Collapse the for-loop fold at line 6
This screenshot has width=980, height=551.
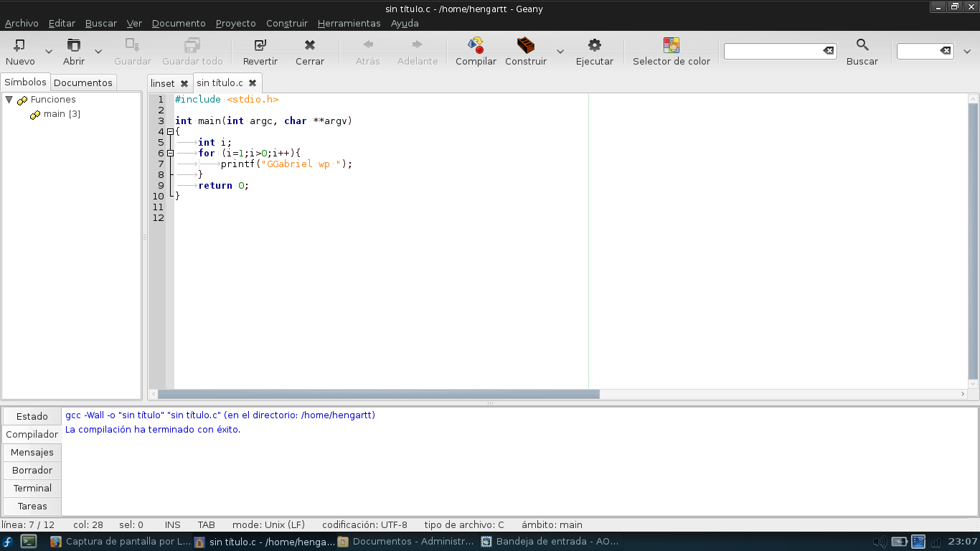click(x=170, y=154)
